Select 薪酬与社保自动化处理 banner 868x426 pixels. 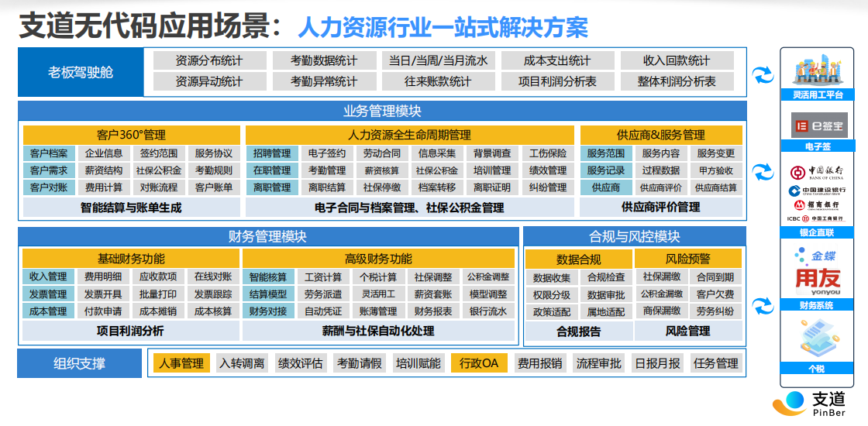(378, 331)
